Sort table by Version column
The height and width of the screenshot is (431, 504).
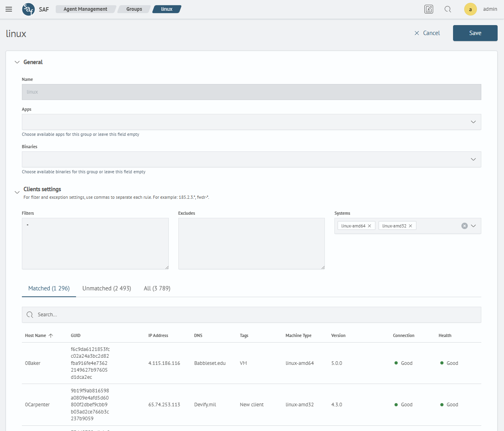338,335
